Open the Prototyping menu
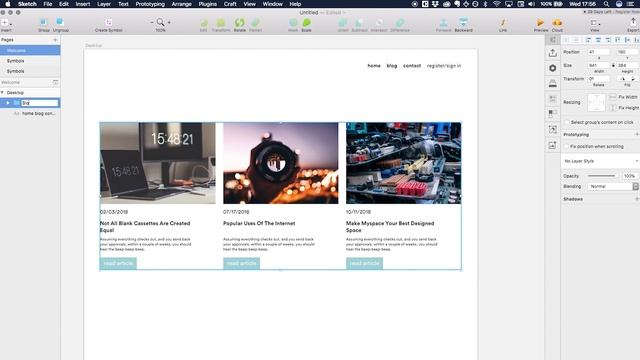Viewport: 640px width, 360px height. click(x=150, y=4)
